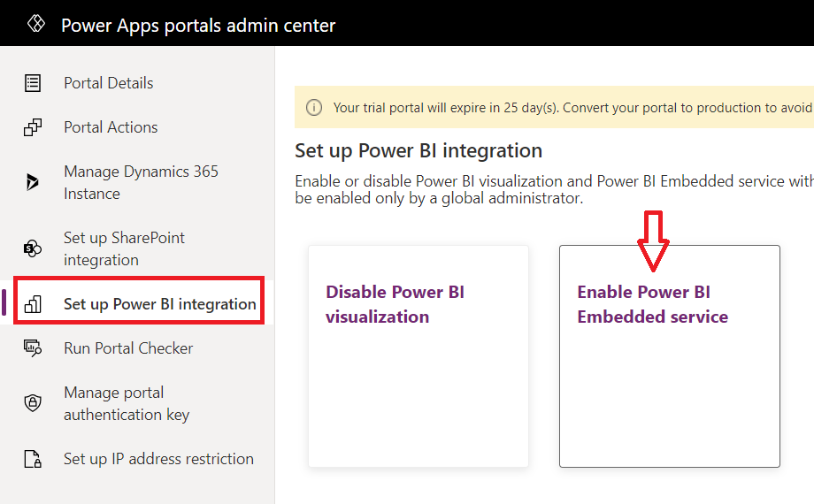Click the Power Apps portals admin center title

tap(198, 26)
